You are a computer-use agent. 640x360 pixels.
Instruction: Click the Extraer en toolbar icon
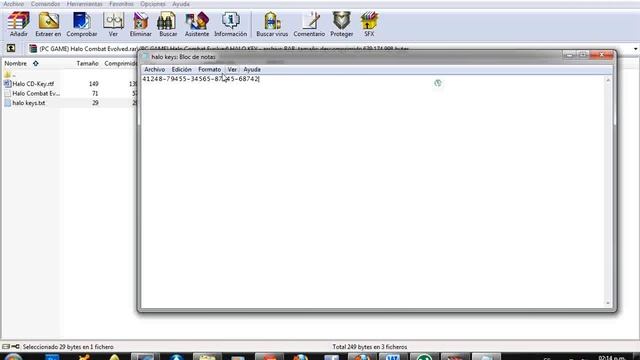click(x=48, y=20)
